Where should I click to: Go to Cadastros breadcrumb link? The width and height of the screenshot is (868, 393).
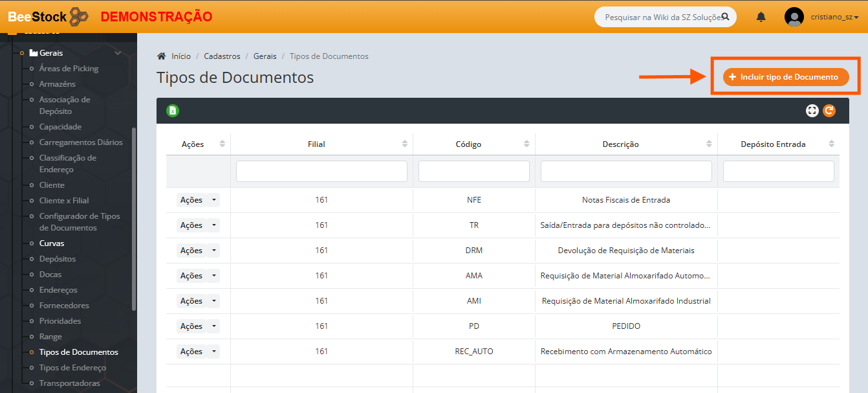[222, 56]
